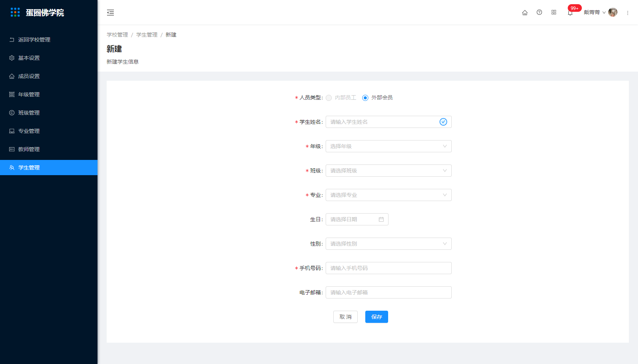Open the 请选择班级 dropdown
The width and height of the screenshot is (638, 364).
389,171
